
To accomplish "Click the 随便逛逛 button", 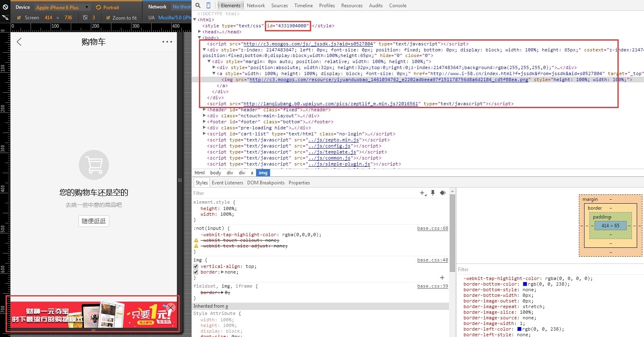I will (94, 221).
